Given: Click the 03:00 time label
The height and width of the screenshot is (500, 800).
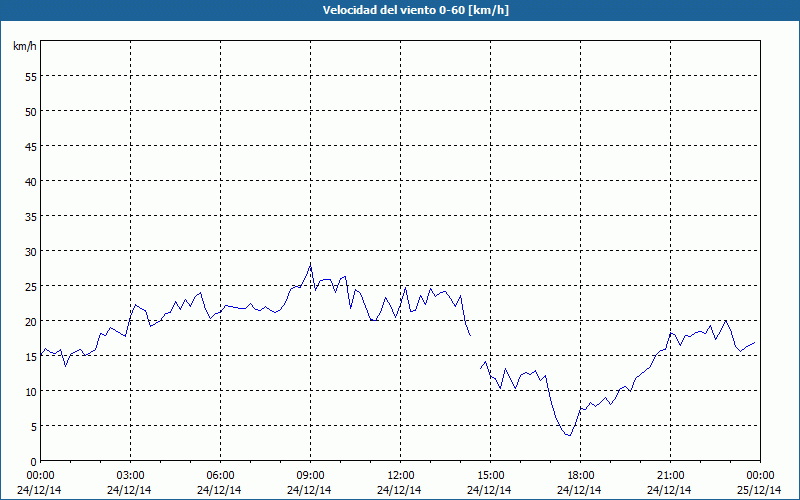Looking at the screenshot, I should click(x=131, y=476).
